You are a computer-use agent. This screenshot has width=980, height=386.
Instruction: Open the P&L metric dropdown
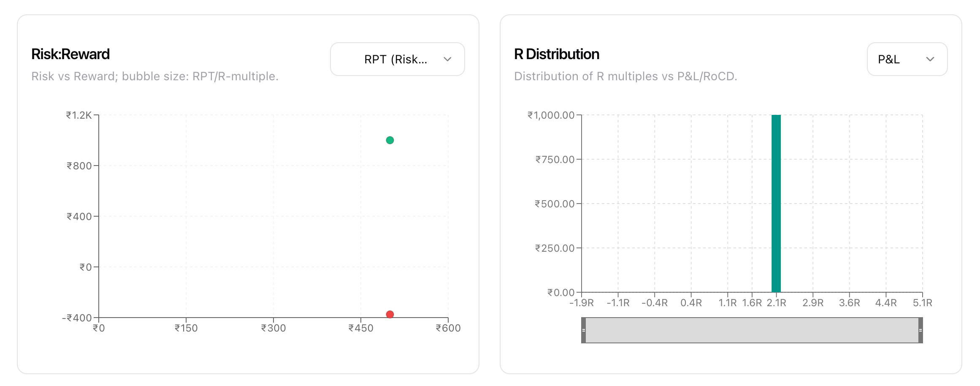(907, 59)
